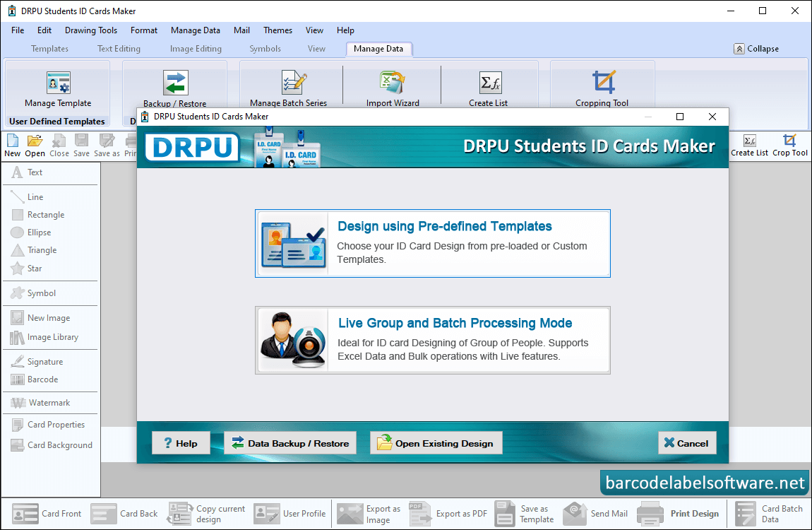The width and height of the screenshot is (812, 530).
Task: Open Create List in ribbon
Action: (489, 89)
